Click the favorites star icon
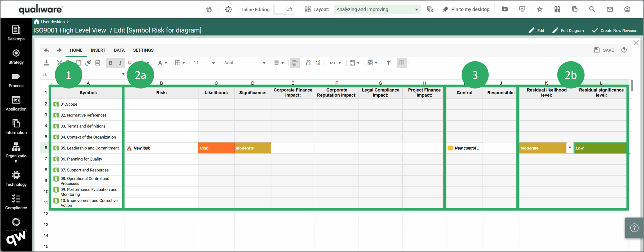Viewport: 644px width, 252px height. (x=540, y=9)
